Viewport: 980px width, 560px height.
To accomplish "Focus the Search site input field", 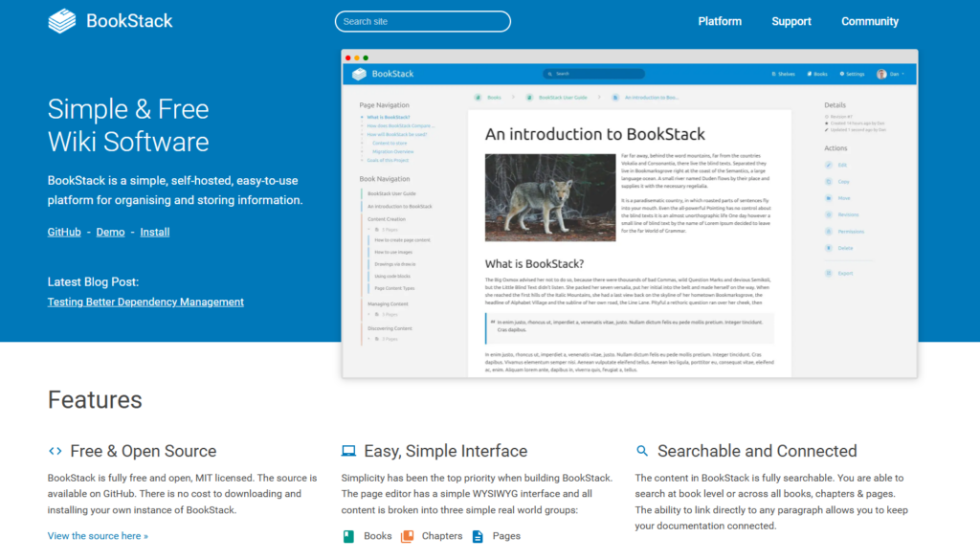I will click(x=422, y=21).
